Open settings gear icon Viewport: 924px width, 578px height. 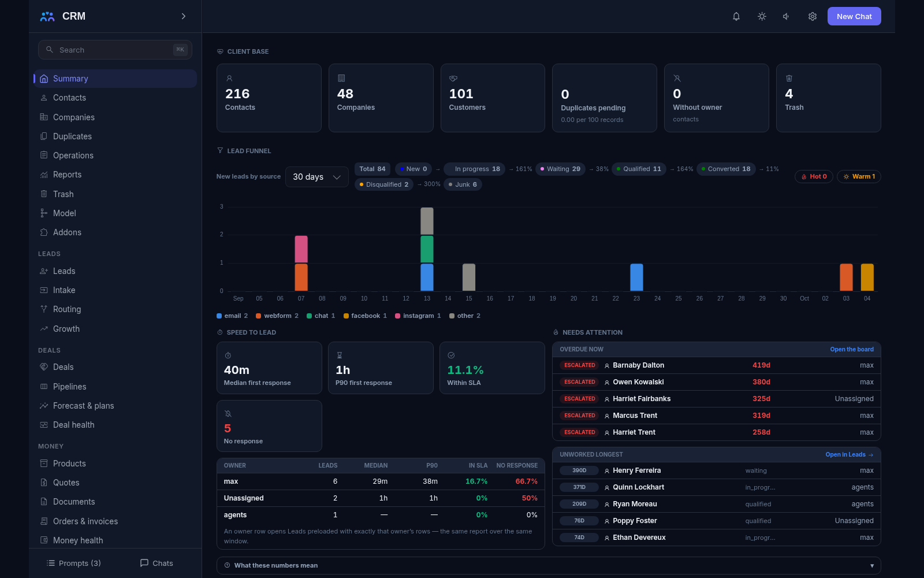point(813,16)
